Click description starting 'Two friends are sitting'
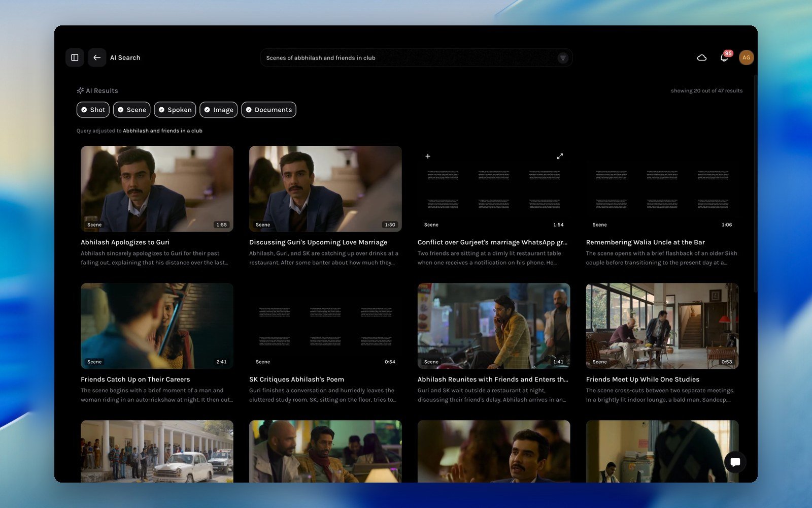This screenshot has height=508, width=812. point(489,258)
